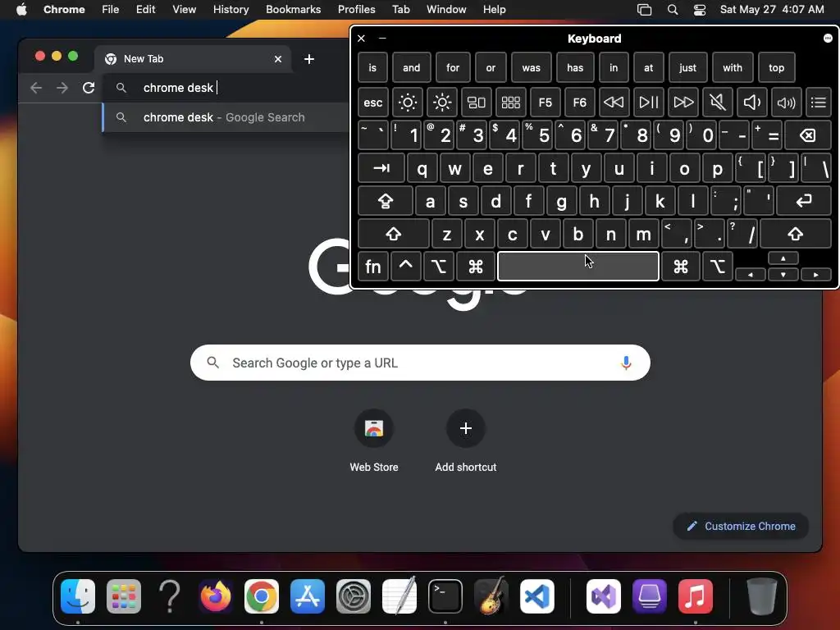
Task: Toggle the caps lock key
Action: coord(386,201)
